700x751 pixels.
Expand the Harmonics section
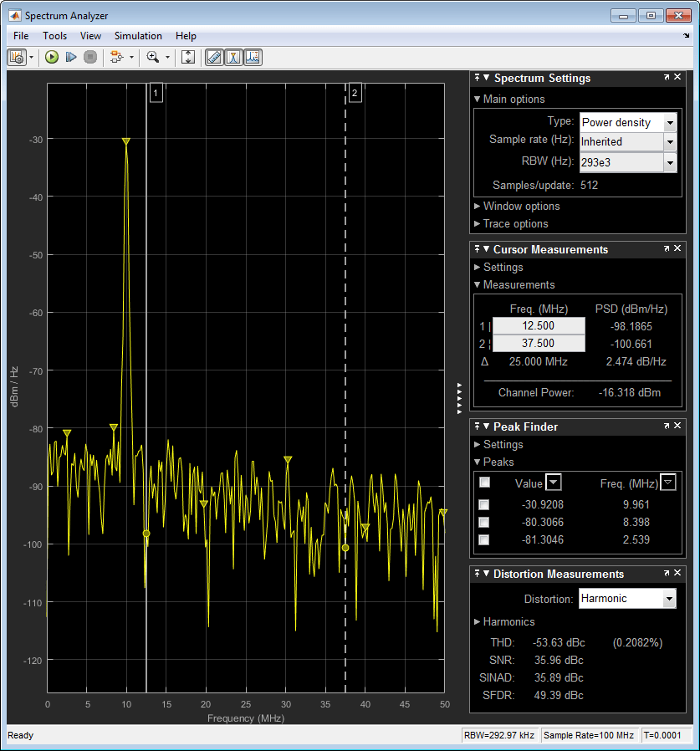click(508, 621)
